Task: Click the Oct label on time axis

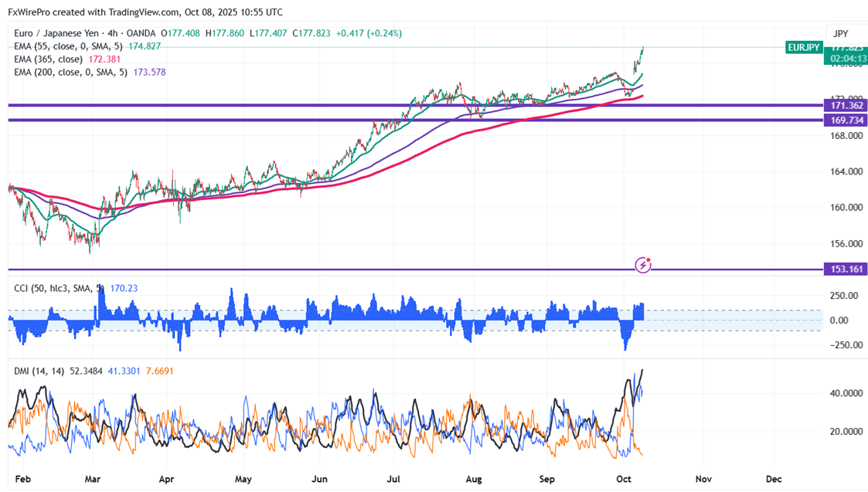Action: [x=623, y=479]
